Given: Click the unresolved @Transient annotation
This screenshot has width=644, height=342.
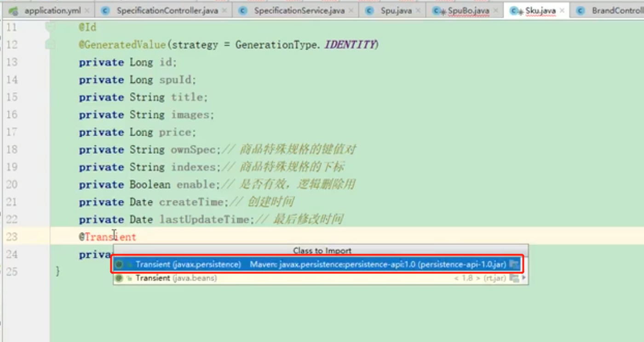Looking at the screenshot, I should 108,237.
